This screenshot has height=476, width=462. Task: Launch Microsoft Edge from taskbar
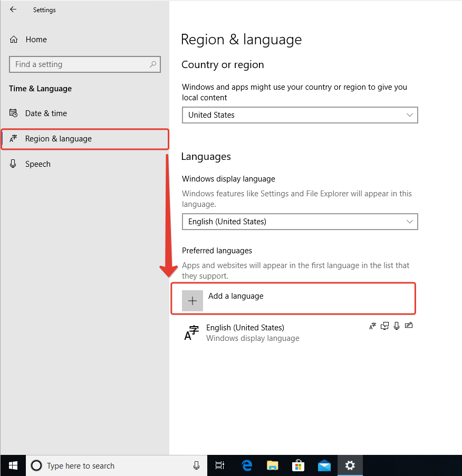point(247,465)
